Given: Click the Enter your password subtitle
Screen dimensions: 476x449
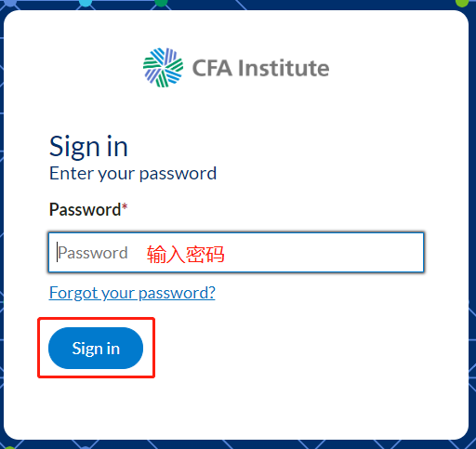Looking at the screenshot, I should pyautogui.click(x=133, y=174).
